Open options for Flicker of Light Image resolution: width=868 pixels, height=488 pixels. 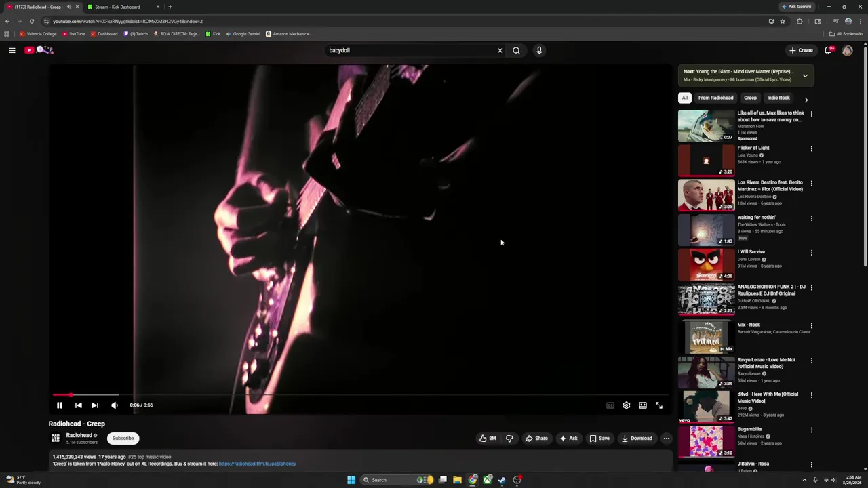click(811, 149)
